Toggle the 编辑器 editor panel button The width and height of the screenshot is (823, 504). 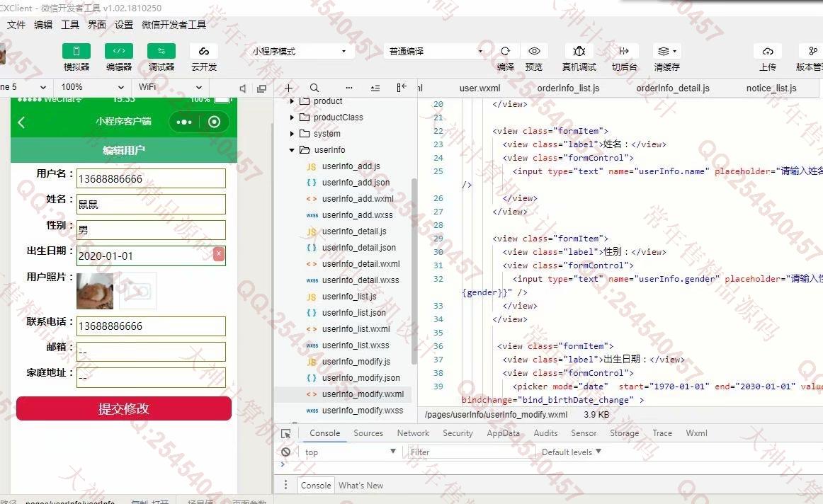click(118, 51)
